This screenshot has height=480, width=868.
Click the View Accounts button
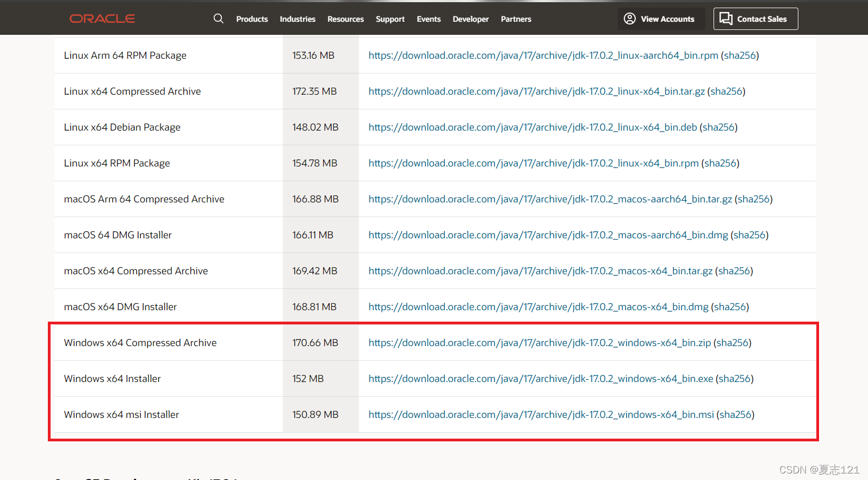661,19
